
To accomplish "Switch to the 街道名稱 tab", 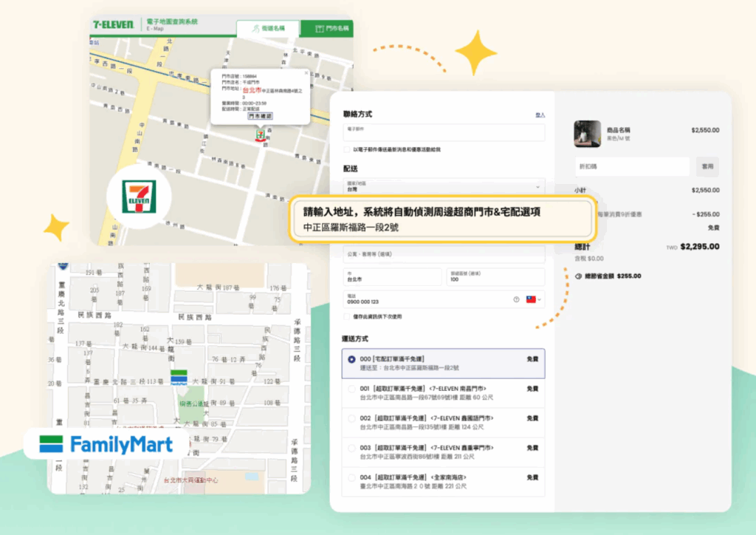I will point(268,29).
